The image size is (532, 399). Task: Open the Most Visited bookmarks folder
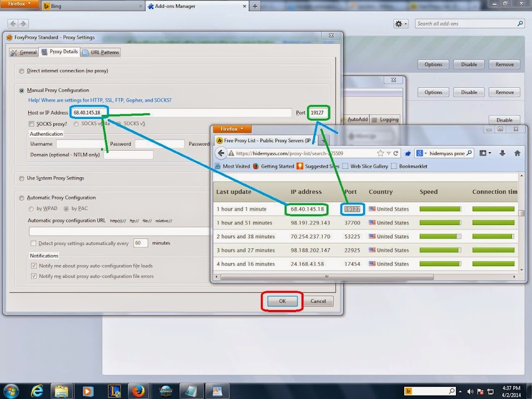[233, 166]
